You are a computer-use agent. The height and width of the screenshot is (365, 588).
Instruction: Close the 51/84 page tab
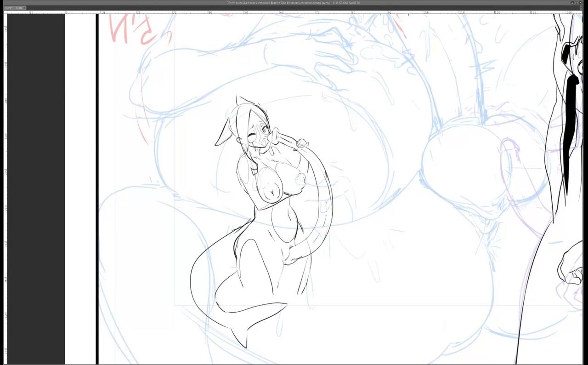tap(24, 8)
